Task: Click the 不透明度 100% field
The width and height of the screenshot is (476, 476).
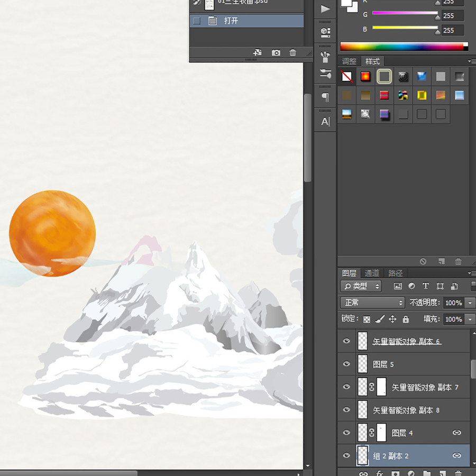Action: coord(454,303)
